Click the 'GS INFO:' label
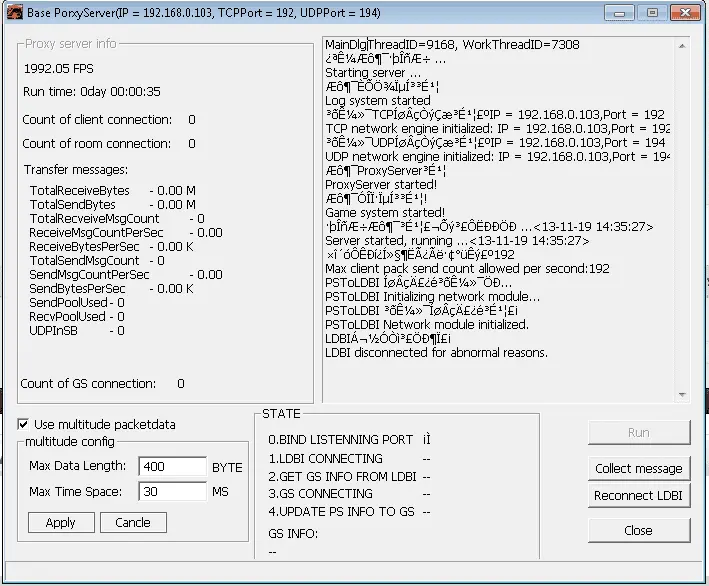 click(x=293, y=534)
